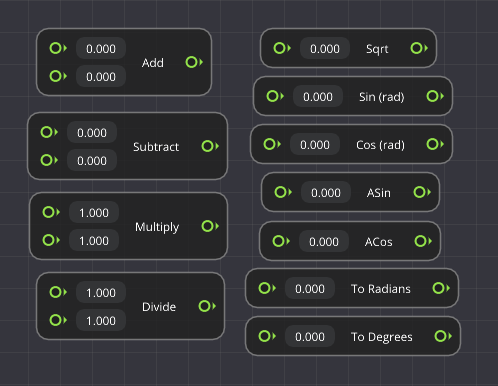Viewport: 498px width, 386px height.
Task: Click the second input port of the Add node
Action: pyautogui.click(x=58, y=76)
